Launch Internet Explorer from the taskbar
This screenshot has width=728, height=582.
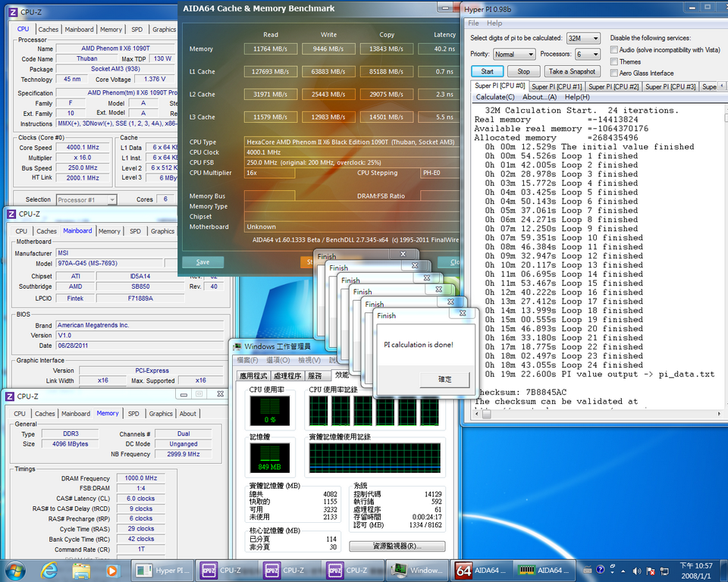coord(49,571)
